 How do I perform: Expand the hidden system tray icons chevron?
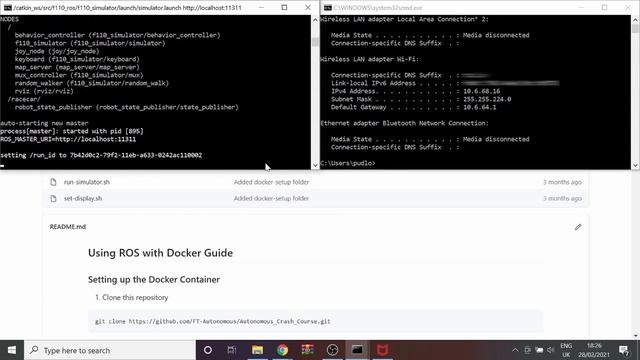pos(515,350)
